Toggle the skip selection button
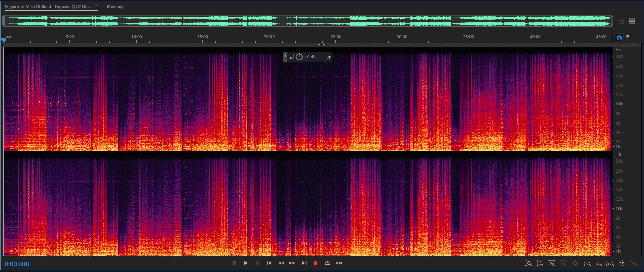Image resolution: width=644 pixels, height=272 pixels. coord(339,263)
